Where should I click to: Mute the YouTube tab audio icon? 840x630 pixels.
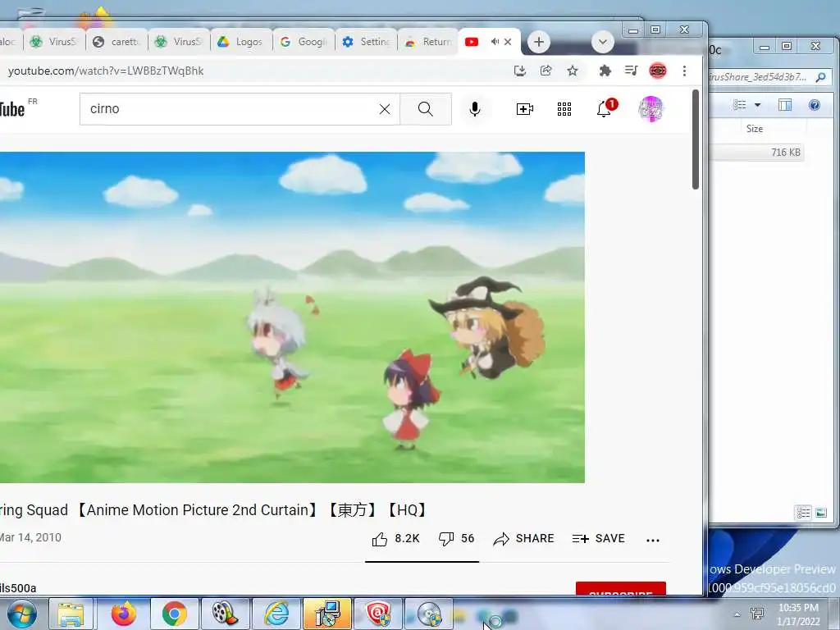(495, 41)
